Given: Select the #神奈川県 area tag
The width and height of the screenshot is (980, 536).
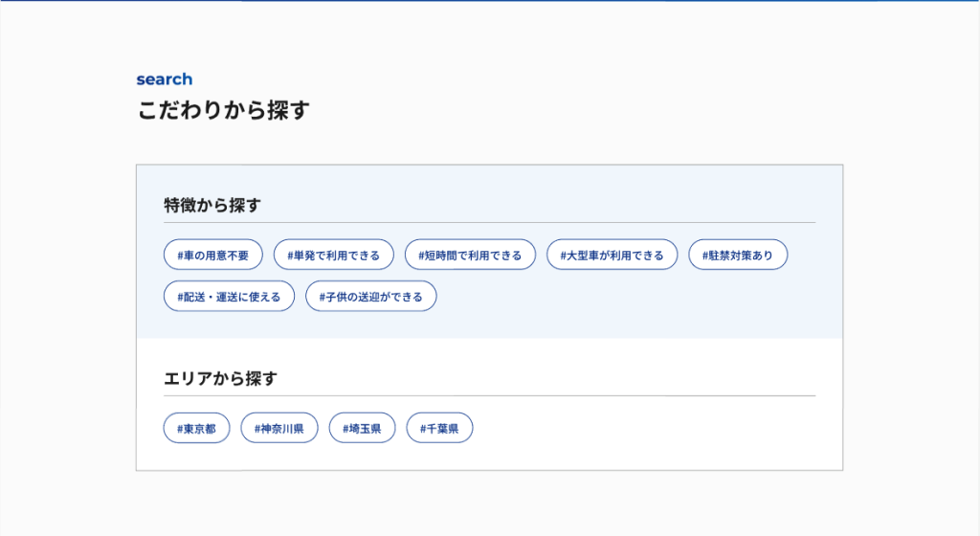Looking at the screenshot, I should [278, 429].
